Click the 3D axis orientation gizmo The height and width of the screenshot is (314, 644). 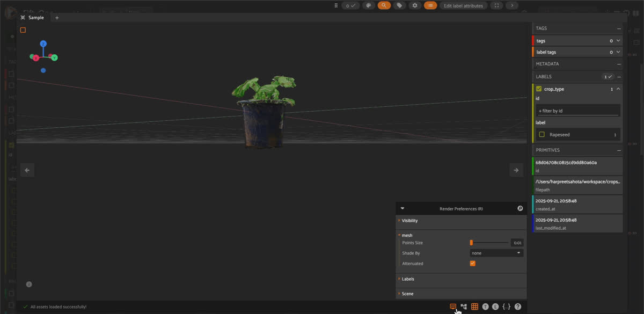point(43,56)
